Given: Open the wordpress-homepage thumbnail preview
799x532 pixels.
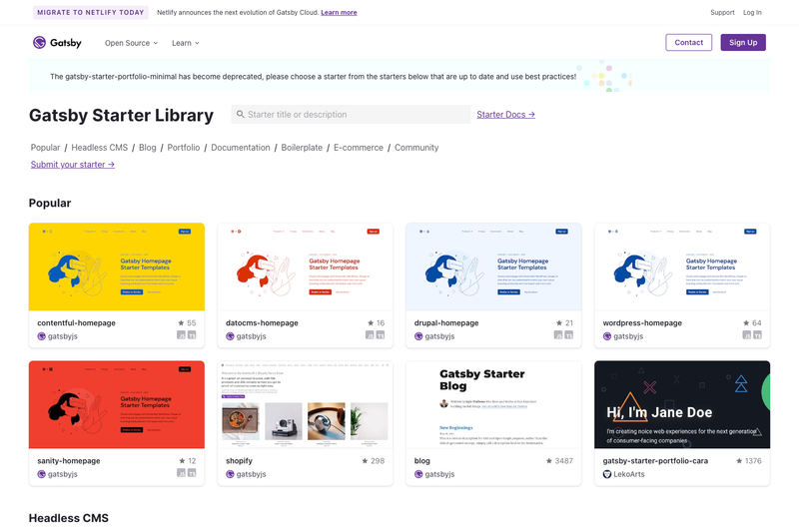Looking at the screenshot, I should click(x=682, y=266).
